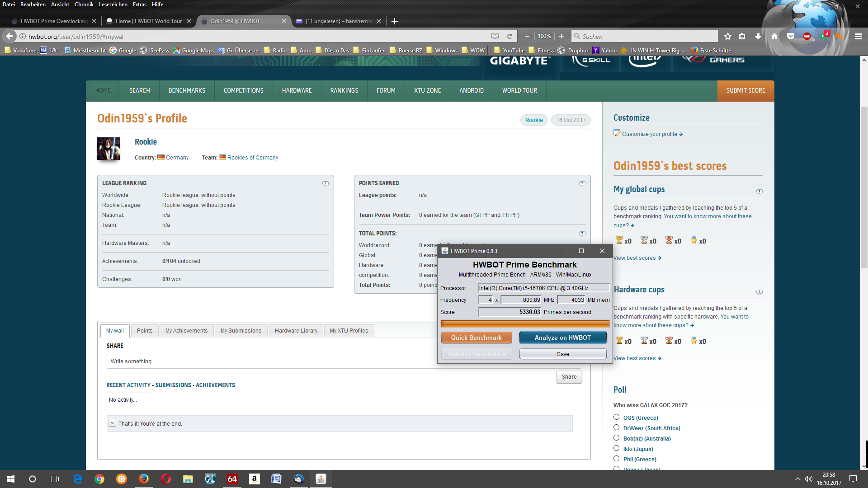Click the Odin1959 profile avatar thumbnail
The height and width of the screenshot is (488, 868).
click(108, 149)
